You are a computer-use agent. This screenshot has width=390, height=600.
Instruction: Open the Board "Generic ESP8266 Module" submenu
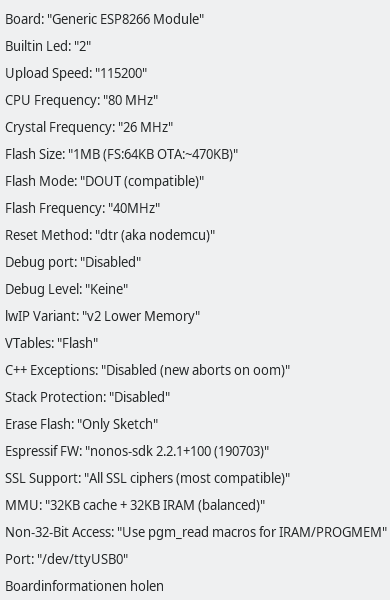click(195, 19)
